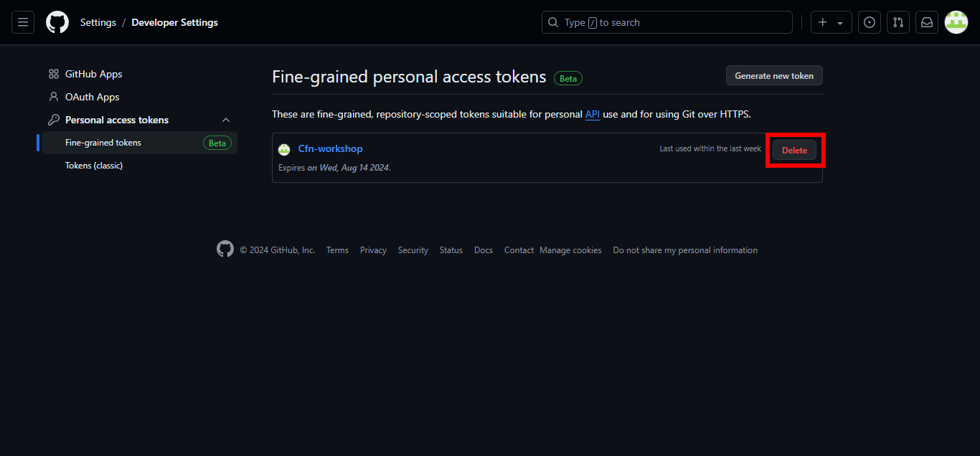
Task: Click the GitHub logo in footer
Action: 225,250
